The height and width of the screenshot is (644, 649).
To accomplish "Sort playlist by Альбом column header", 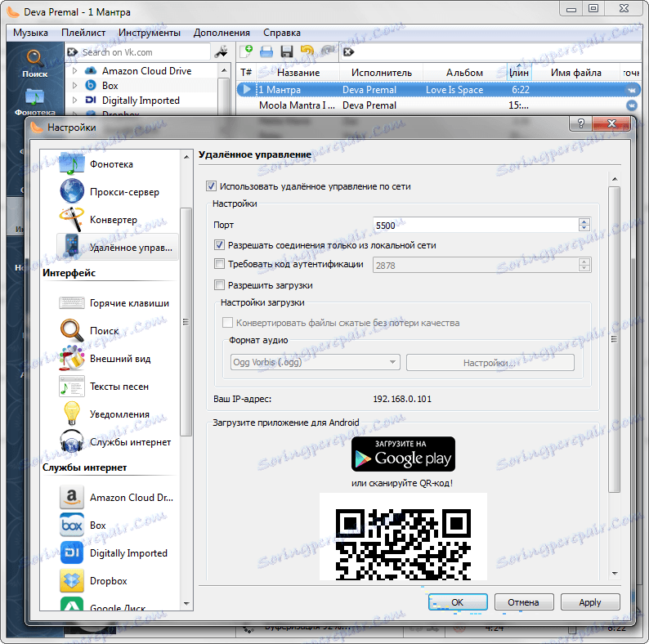I will click(464, 73).
